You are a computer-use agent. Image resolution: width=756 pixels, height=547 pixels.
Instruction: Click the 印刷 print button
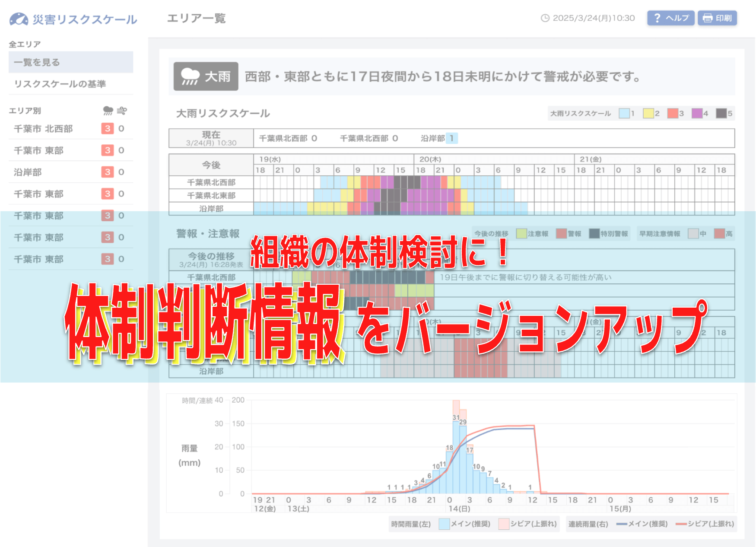pos(717,18)
